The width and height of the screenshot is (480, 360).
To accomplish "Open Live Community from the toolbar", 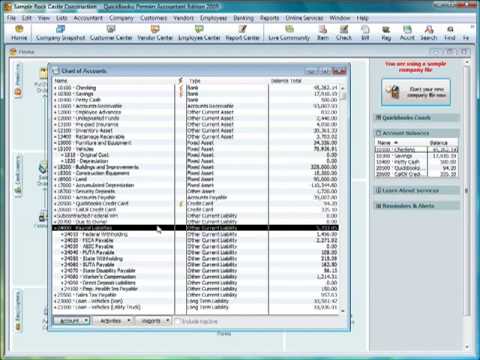I will point(289,33).
